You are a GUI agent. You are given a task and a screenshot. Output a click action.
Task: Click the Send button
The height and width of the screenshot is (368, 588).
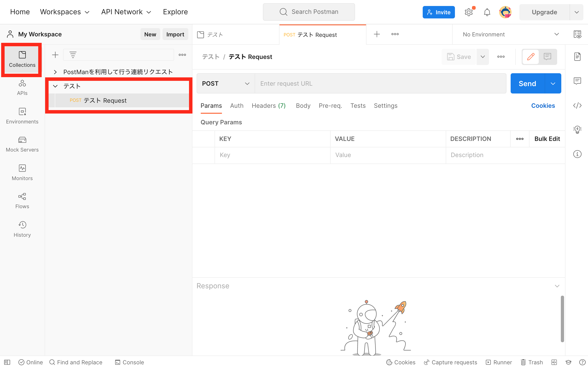[x=527, y=83]
